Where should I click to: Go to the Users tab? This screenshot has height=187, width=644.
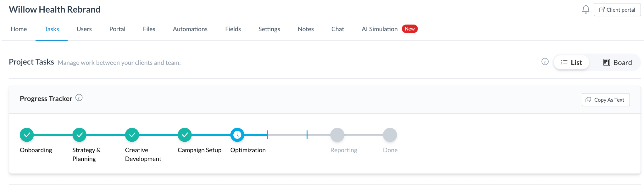pos(84,29)
